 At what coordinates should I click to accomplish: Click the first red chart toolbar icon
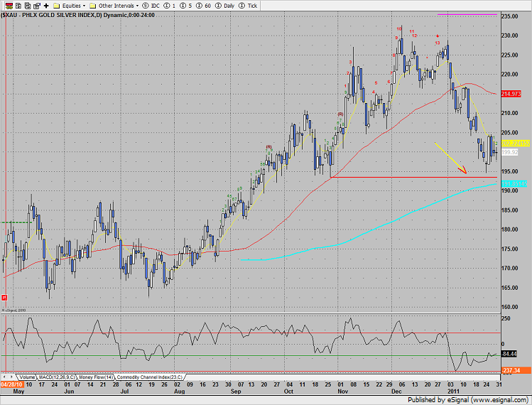[x=6, y=4]
